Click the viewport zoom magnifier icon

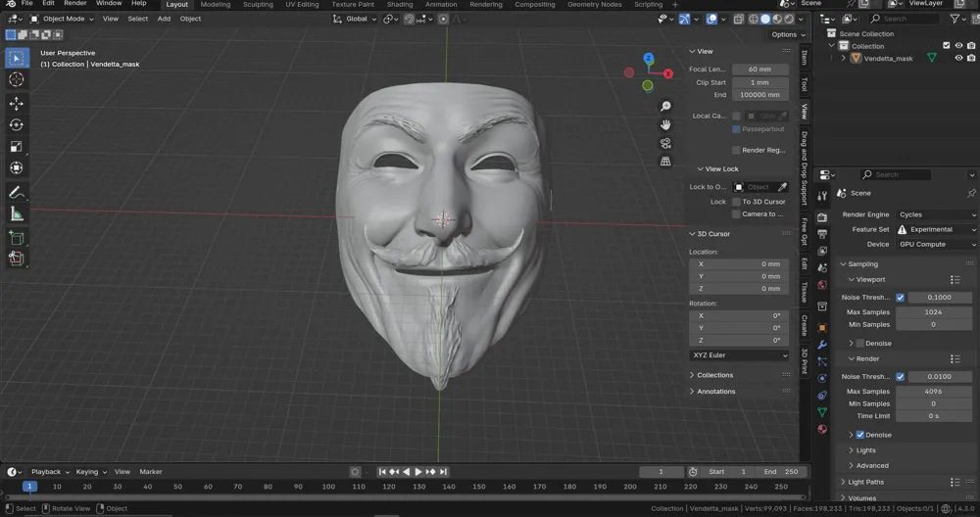click(x=665, y=107)
